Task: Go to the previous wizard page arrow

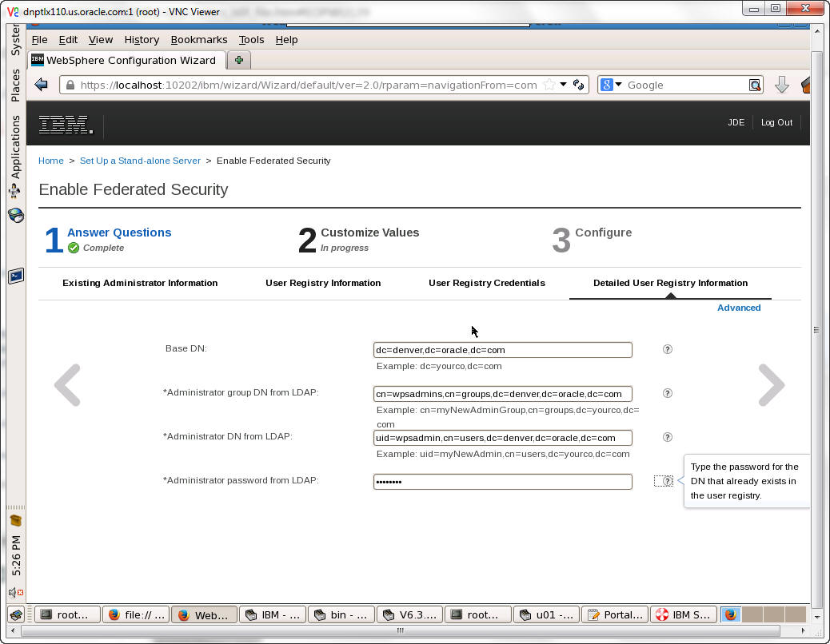Action: click(x=68, y=385)
